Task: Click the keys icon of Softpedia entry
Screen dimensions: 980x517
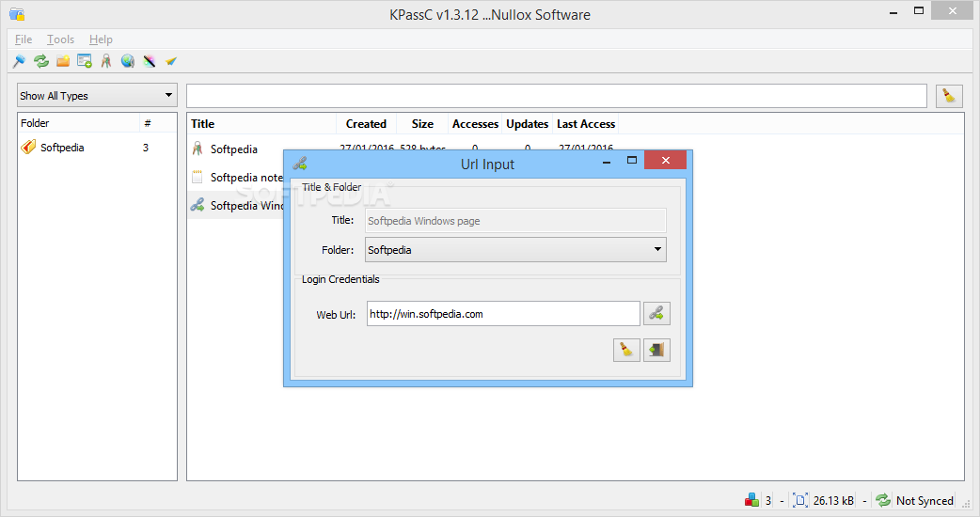Action: 198,149
